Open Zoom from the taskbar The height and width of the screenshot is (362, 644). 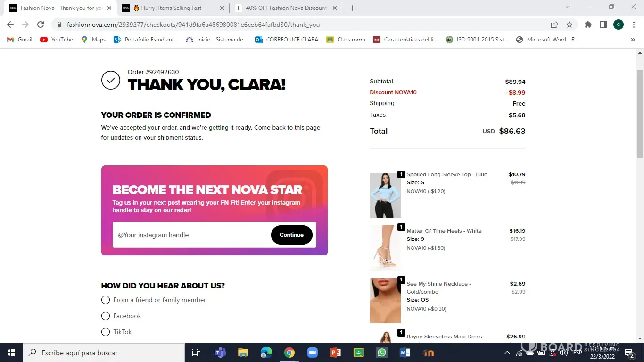pyautogui.click(x=313, y=353)
